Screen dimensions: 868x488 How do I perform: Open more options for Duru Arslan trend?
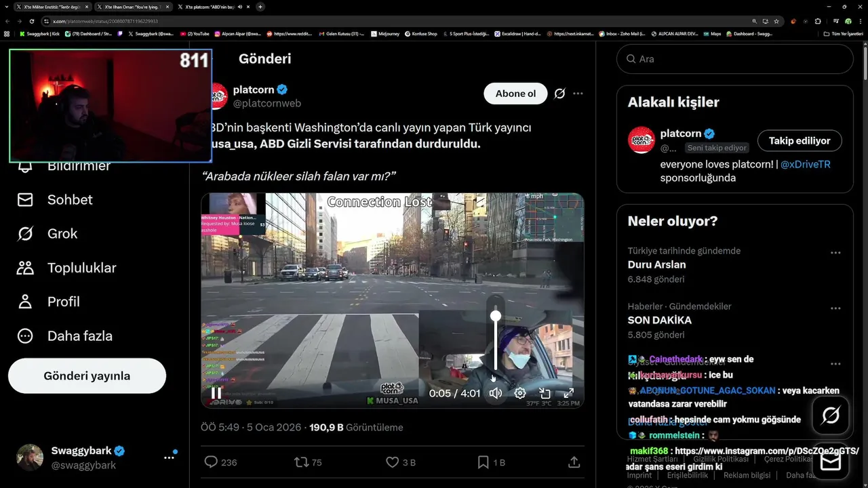point(835,253)
